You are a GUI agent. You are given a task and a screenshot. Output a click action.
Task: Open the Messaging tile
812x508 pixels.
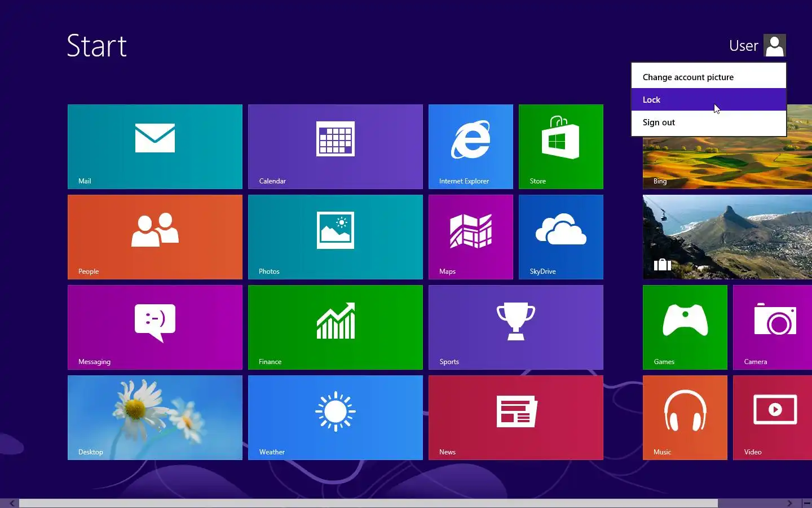155,327
